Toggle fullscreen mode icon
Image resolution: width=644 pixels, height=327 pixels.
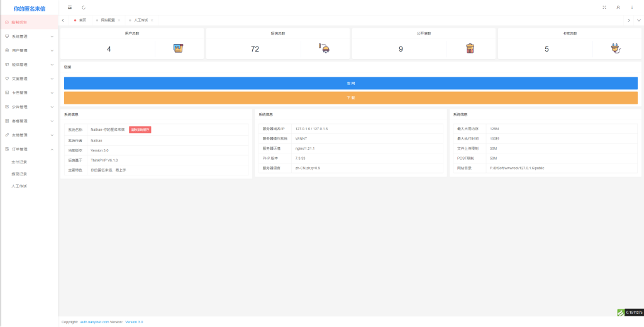pyautogui.click(x=604, y=8)
